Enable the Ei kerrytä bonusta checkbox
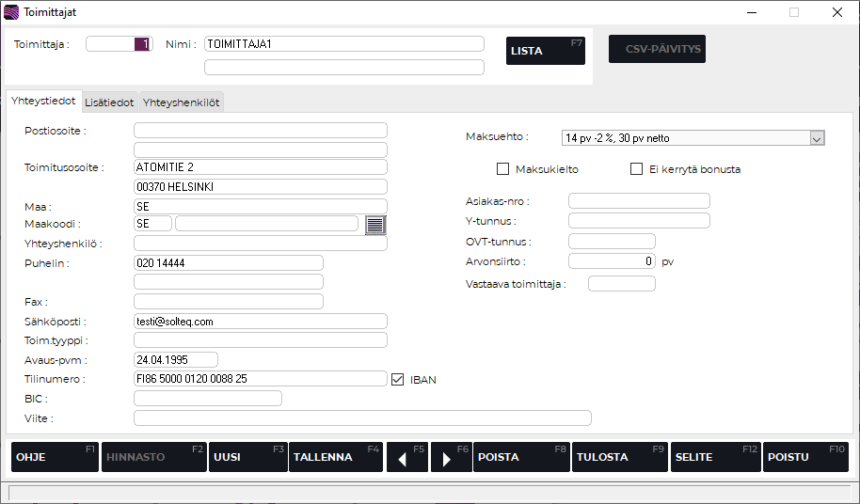The image size is (860, 504). [x=637, y=169]
